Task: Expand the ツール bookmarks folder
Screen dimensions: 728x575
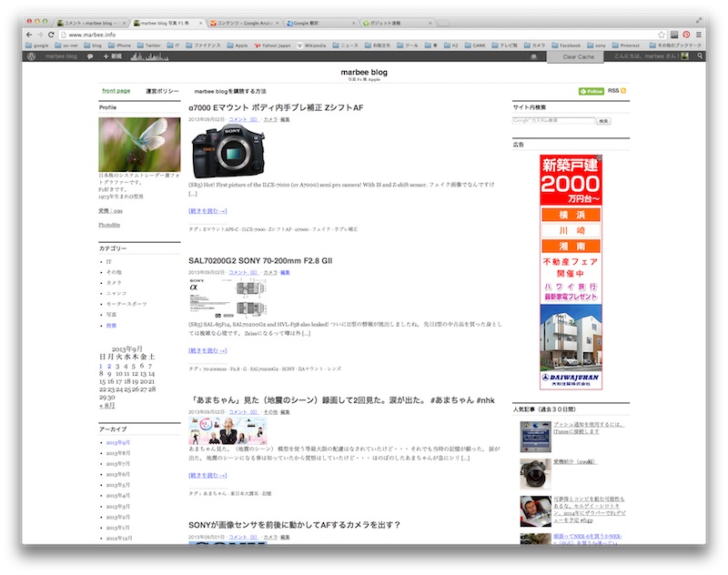Action: pyautogui.click(x=409, y=44)
